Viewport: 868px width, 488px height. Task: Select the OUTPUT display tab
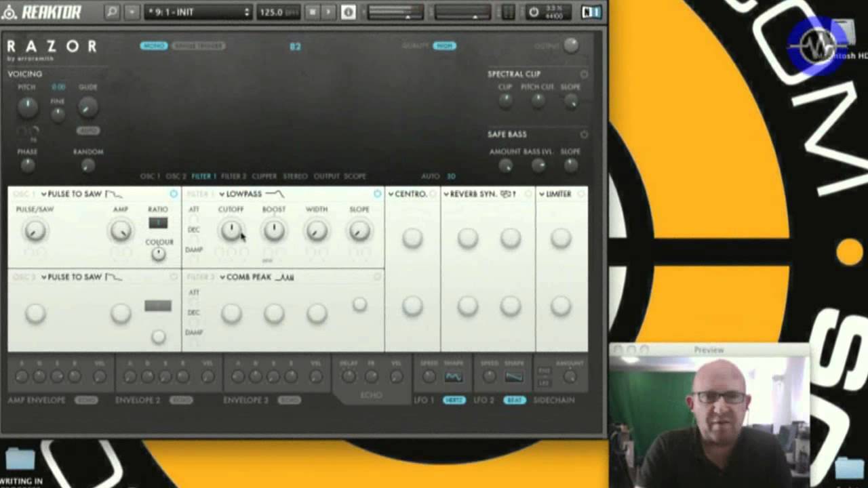coord(326,176)
